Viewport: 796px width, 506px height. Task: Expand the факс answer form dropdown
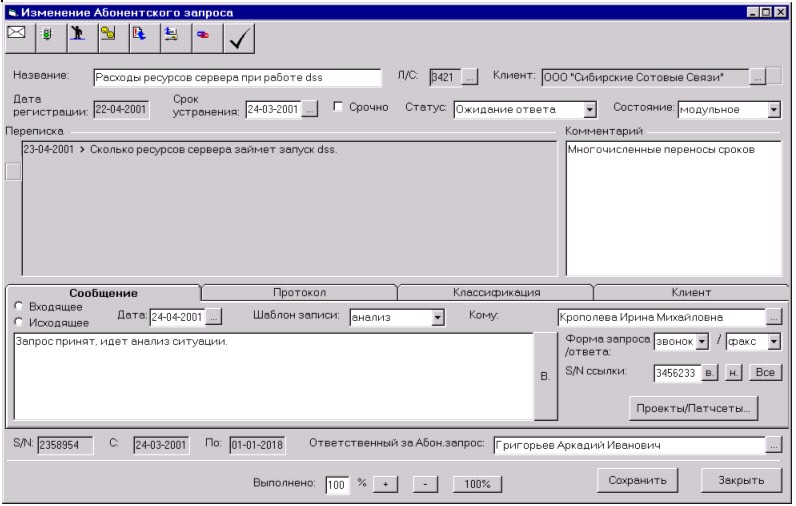point(774,342)
